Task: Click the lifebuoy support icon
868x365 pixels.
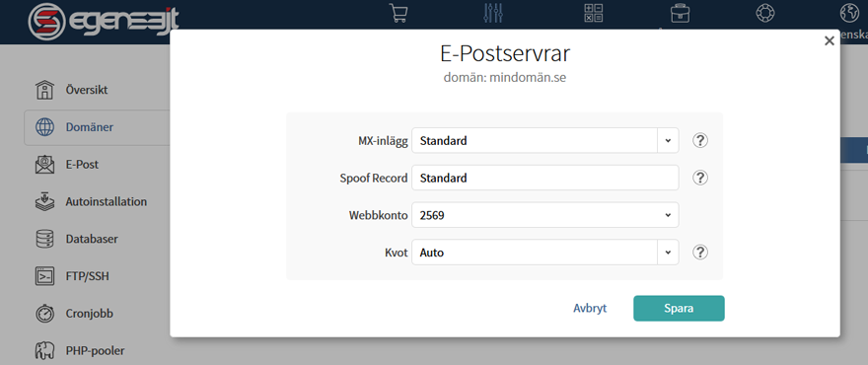Action: 765,13
